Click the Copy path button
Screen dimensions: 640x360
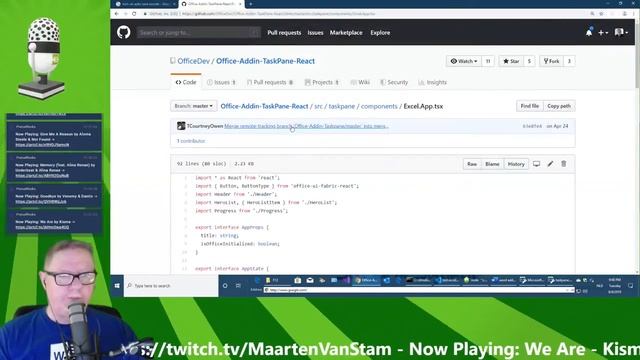[x=559, y=106]
